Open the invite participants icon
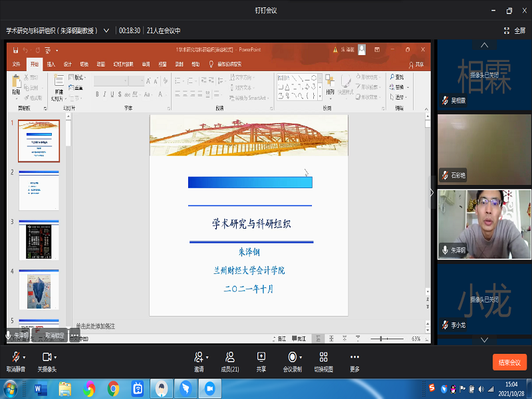Viewport: 532px width, 399px height. (x=198, y=358)
